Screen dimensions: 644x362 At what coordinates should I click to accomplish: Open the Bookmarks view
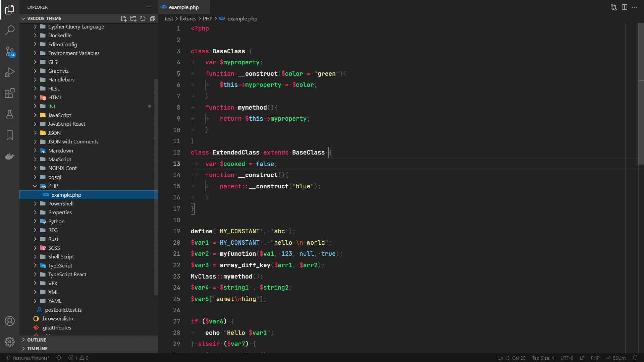(x=10, y=135)
